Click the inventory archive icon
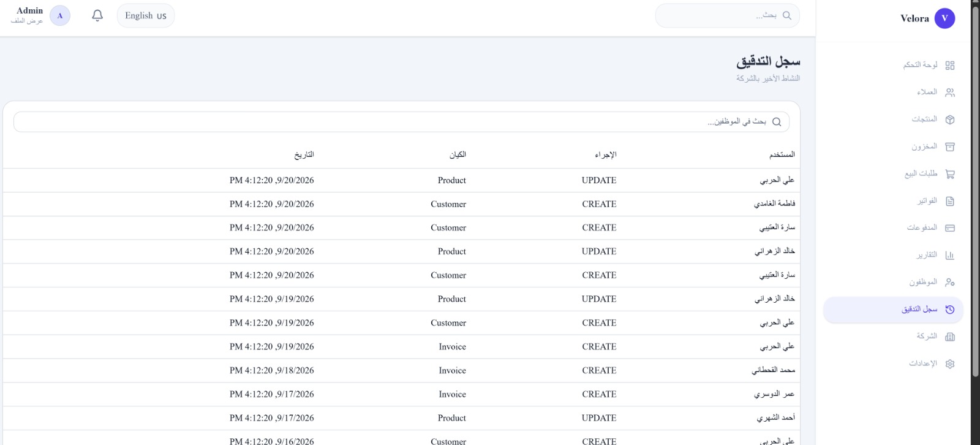 [950, 146]
